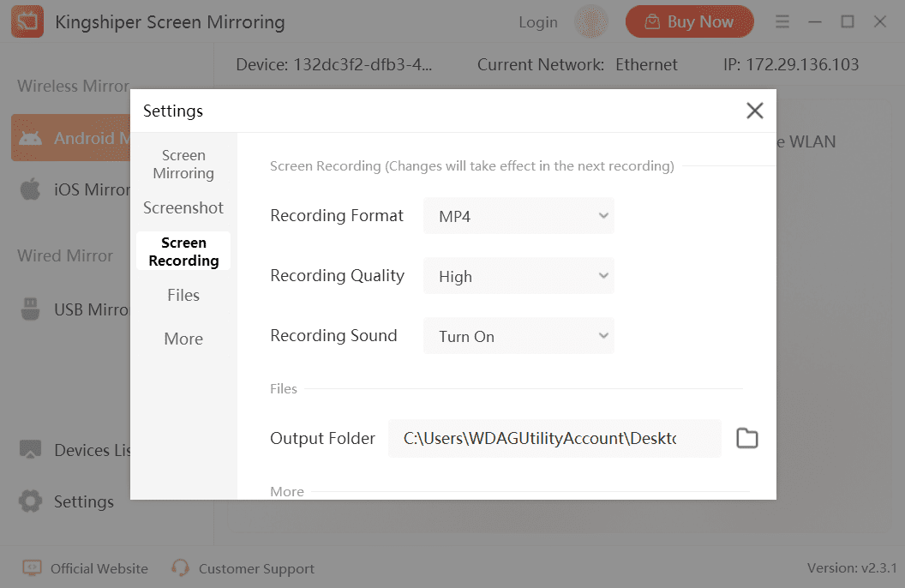This screenshot has height=588, width=905.
Task: Click the Output Folder path field
Action: pos(554,439)
